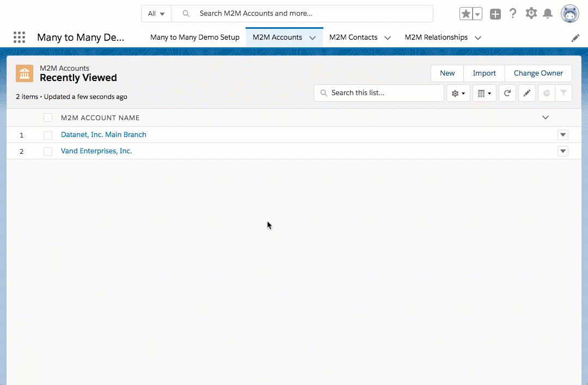Click the search magnifier in global search
This screenshot has width=588, height=385.
tap(186, 14)
